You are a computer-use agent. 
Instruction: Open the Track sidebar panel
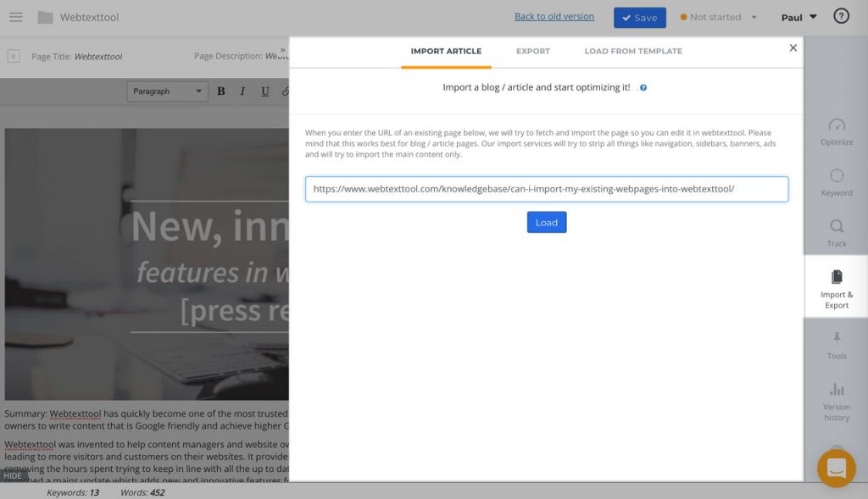tap(837, 234)
